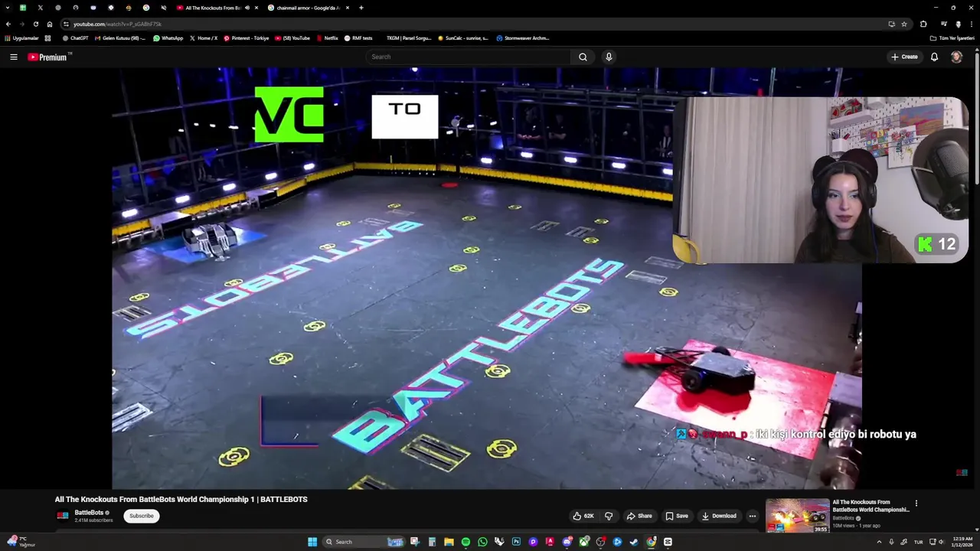Reload the current page

coord(35,24)
